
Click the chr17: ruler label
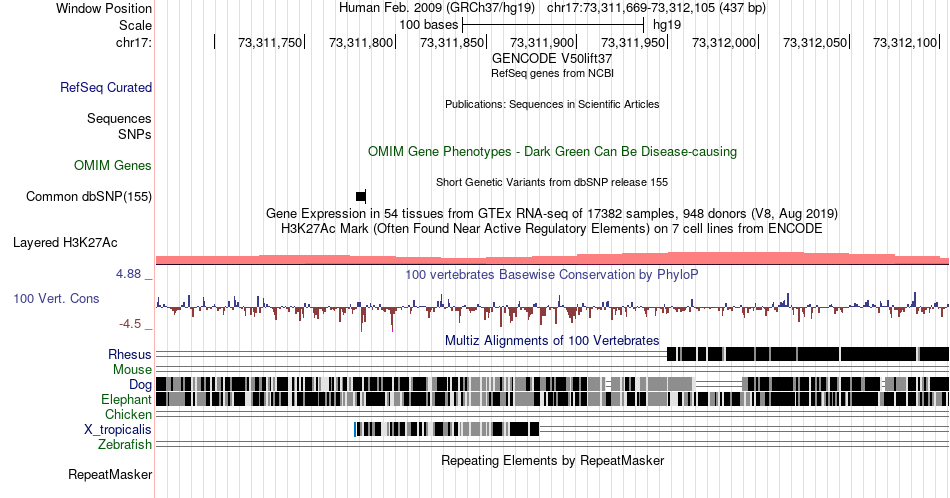tap(134, 42)
